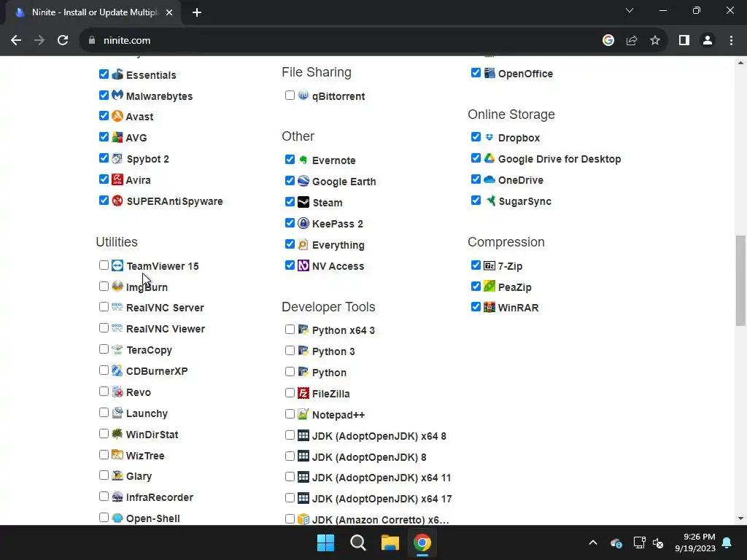Open the Chrome profile button

(x=708, y=40)
